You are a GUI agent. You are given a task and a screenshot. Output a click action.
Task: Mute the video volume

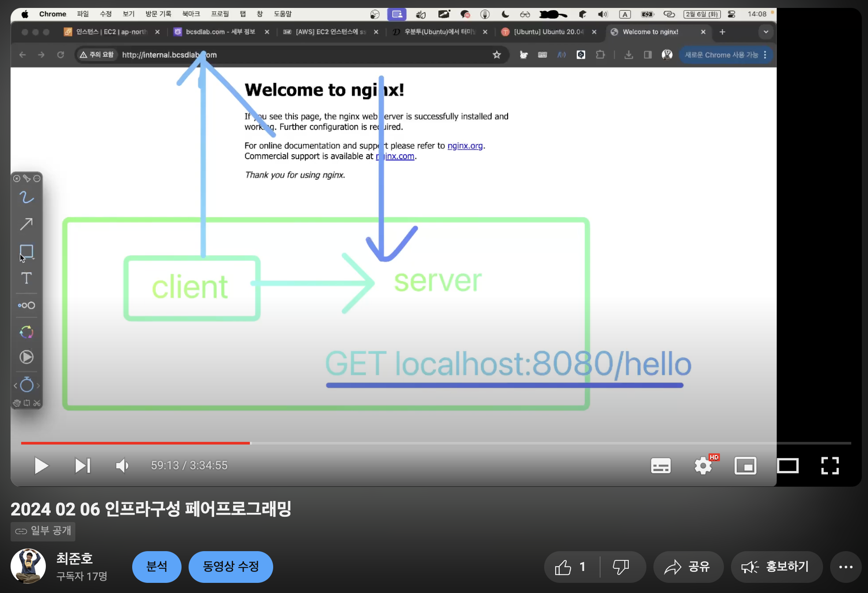pyautogui.click(x=122, y=466)
